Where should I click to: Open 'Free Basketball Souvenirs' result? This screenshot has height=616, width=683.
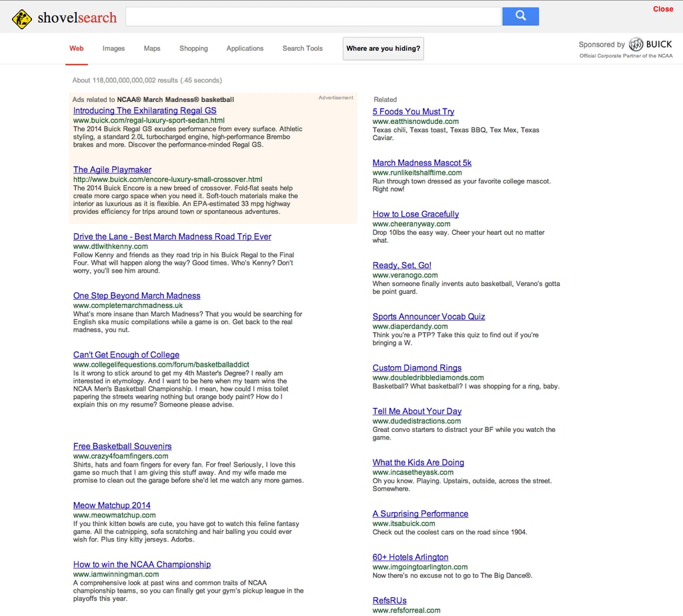[x=123, y=446]
